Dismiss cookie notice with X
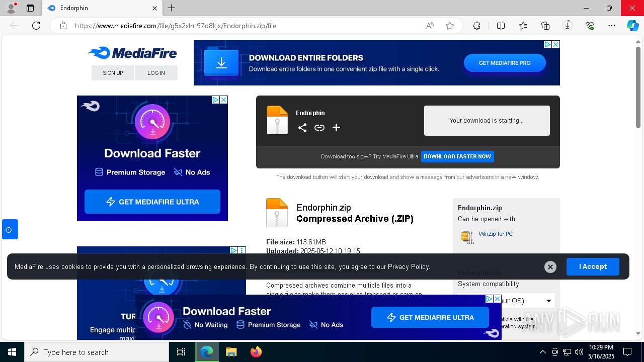644x362 pixels. coord(550,267)
